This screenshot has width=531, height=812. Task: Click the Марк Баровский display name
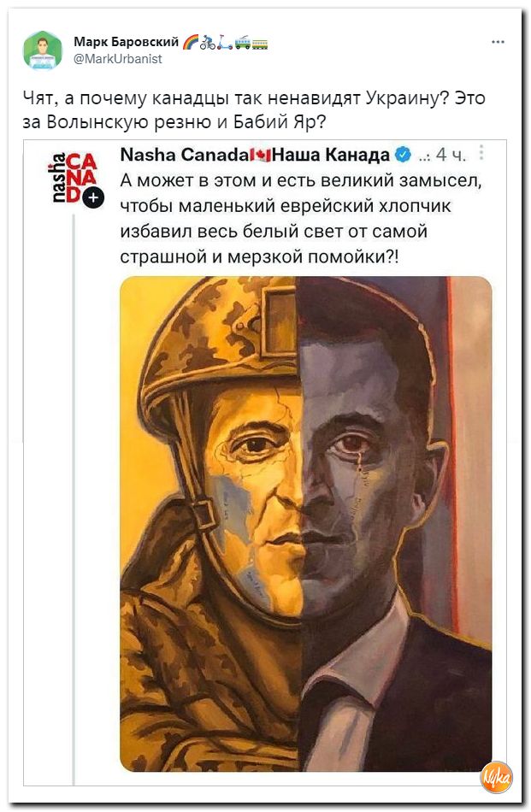pos(126,41)
